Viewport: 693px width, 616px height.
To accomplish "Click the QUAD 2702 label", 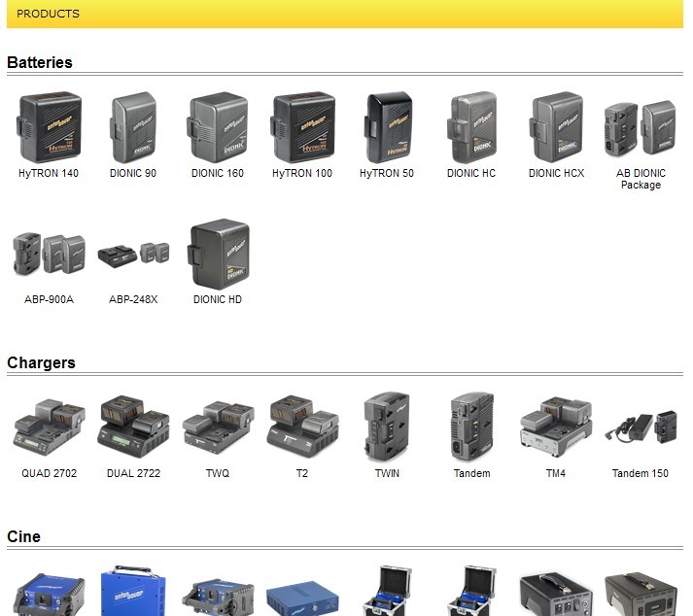I will click(49, 473).
